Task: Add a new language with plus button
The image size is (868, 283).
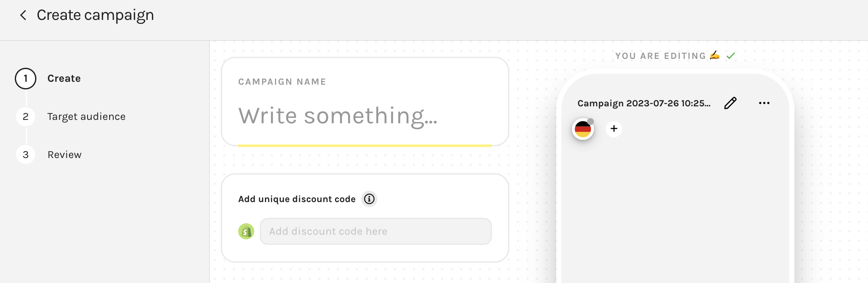Action: tap(614, 129)
